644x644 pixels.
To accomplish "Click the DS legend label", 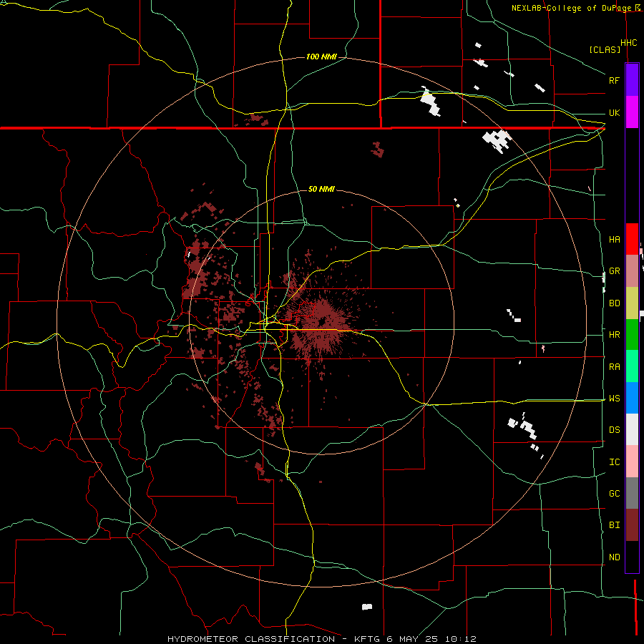I will 614,429.
